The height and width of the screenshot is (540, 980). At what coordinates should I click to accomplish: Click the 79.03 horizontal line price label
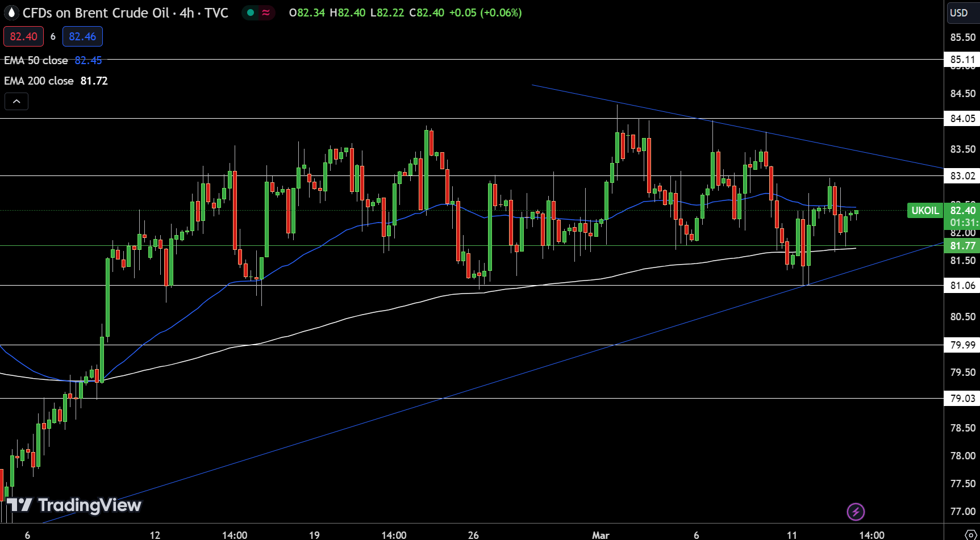(x=962, y=398)
